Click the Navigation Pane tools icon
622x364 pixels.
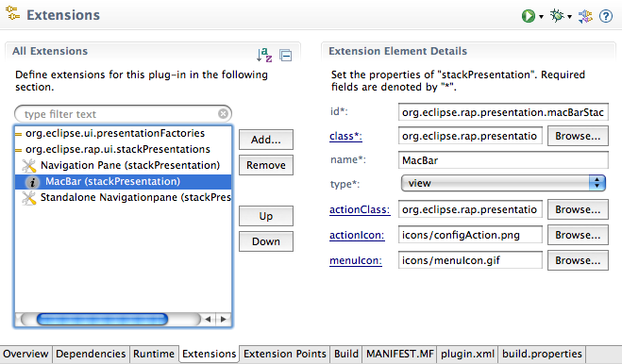point(29,165)
